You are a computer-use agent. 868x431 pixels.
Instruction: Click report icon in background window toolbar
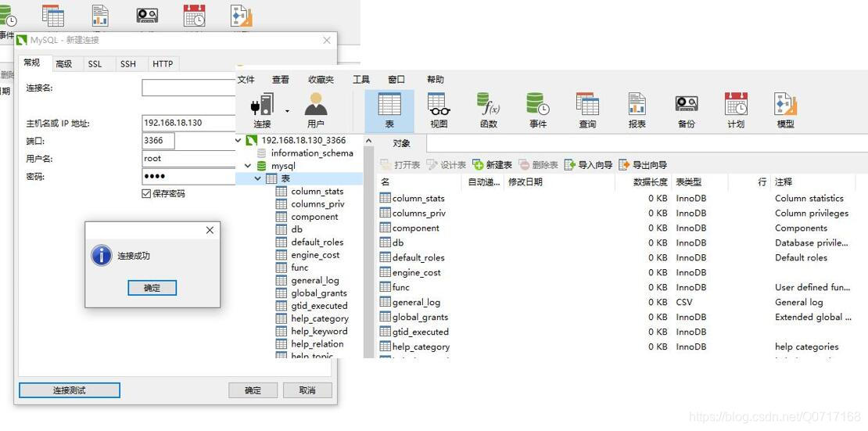click(99, 16)
